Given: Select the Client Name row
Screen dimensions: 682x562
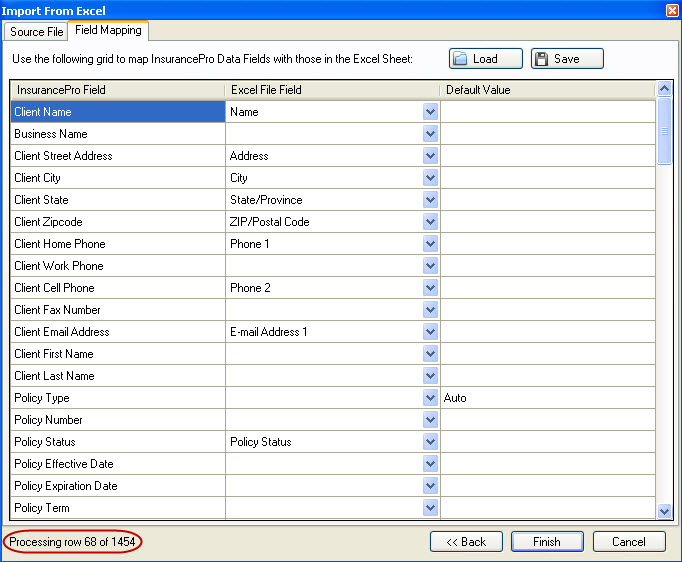Looking at the screenshot, I should point(118,112).
